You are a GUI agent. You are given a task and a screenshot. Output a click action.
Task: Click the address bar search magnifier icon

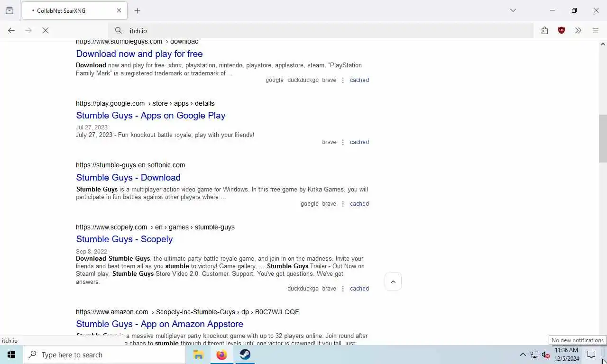[x=119, y=30]
